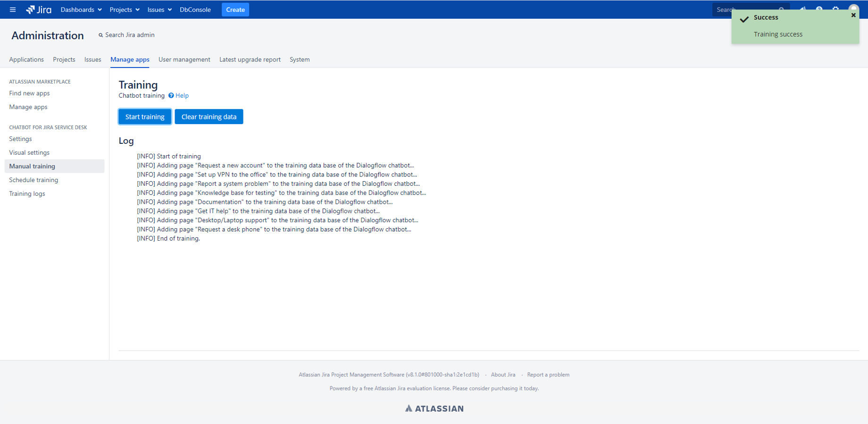Click log line about "Documentation" page
Screen dimensions: 868x424
265,202
